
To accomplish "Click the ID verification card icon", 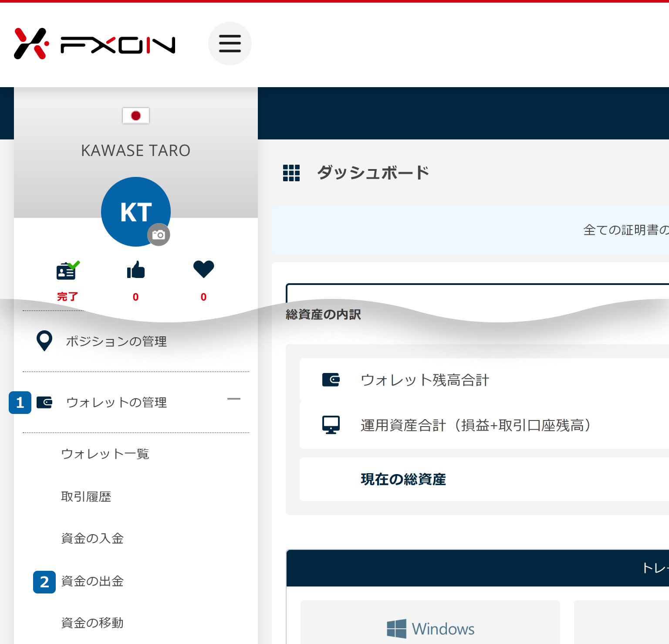I will pyautogui.click(x=68, y=270).
